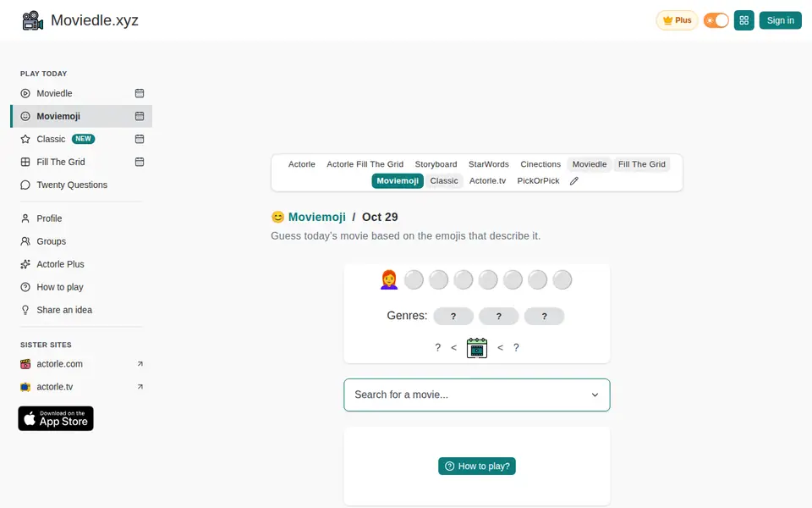Screen dimensions: 812x508
Task: Open Fill The Grid in sidebar
Action: (61, 162)
